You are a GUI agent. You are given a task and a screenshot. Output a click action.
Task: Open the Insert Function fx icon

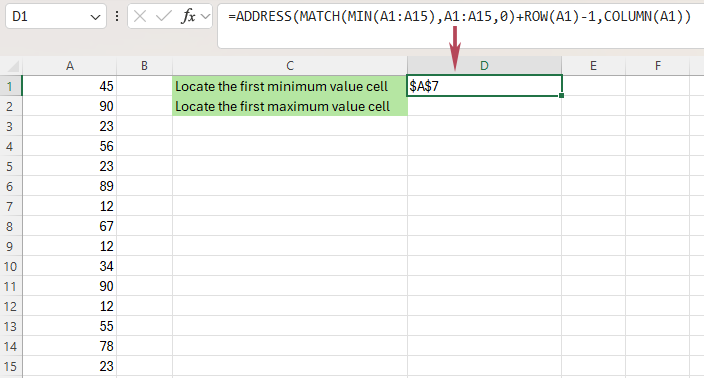point(188,17)
